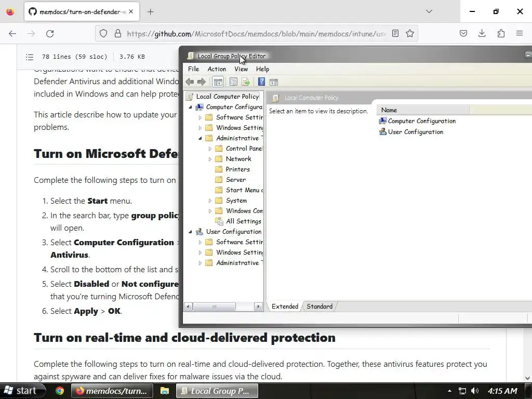Open the View menu
532x399 pixels.
tap(241, 69)
